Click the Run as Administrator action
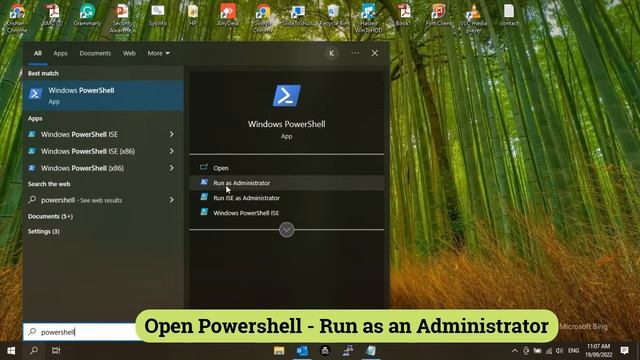 tap(286, 183)
